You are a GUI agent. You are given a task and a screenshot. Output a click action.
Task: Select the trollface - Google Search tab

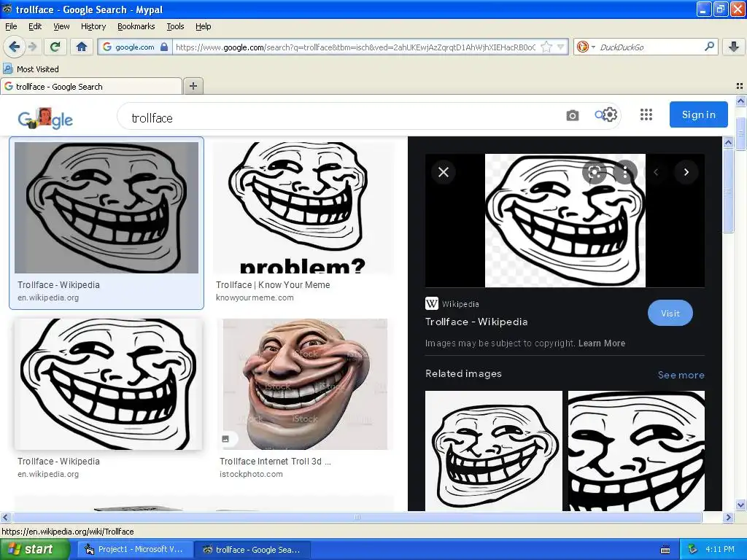point(91,86)
